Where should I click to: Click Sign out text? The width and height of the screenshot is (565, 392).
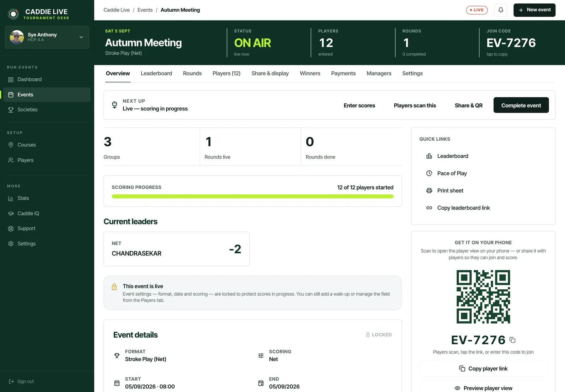pos(25,381)
